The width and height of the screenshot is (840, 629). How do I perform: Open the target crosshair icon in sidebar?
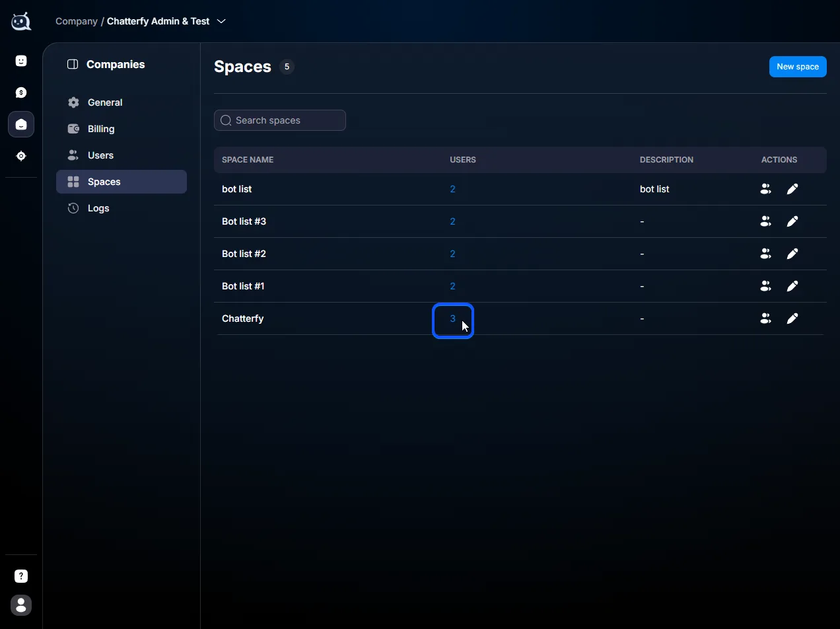tap(21, 156)
